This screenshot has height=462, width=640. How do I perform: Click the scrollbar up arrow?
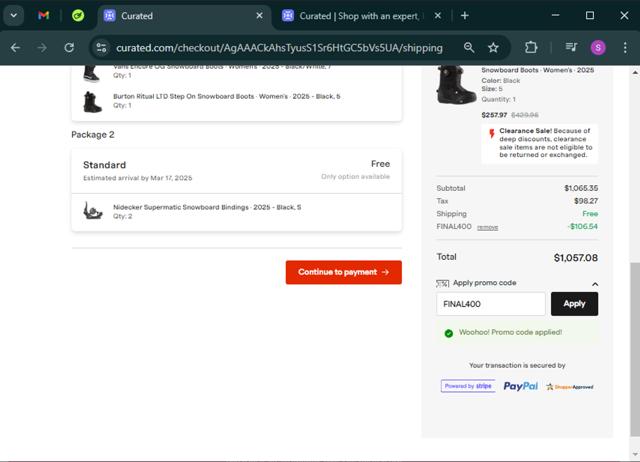click(x=635, y=72)
